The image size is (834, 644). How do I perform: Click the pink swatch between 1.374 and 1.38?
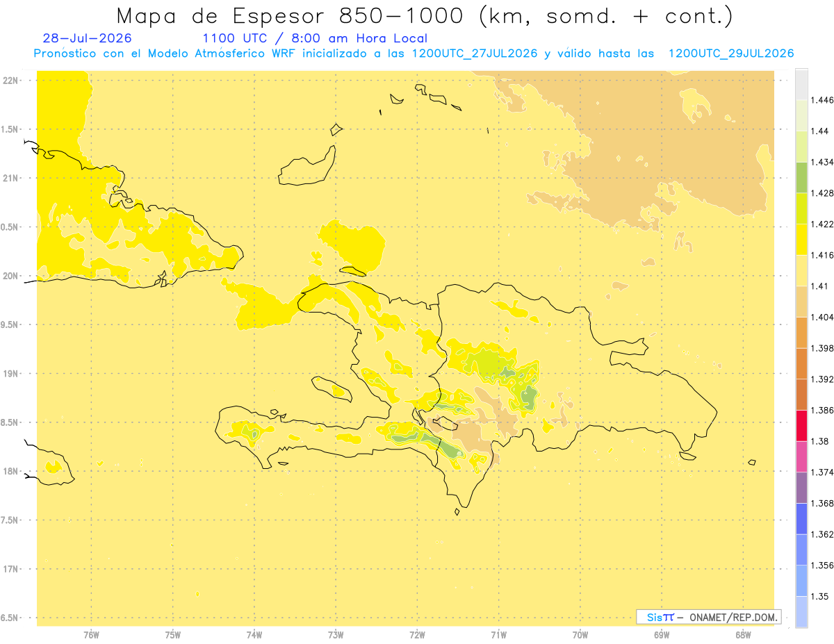(801, 456)
